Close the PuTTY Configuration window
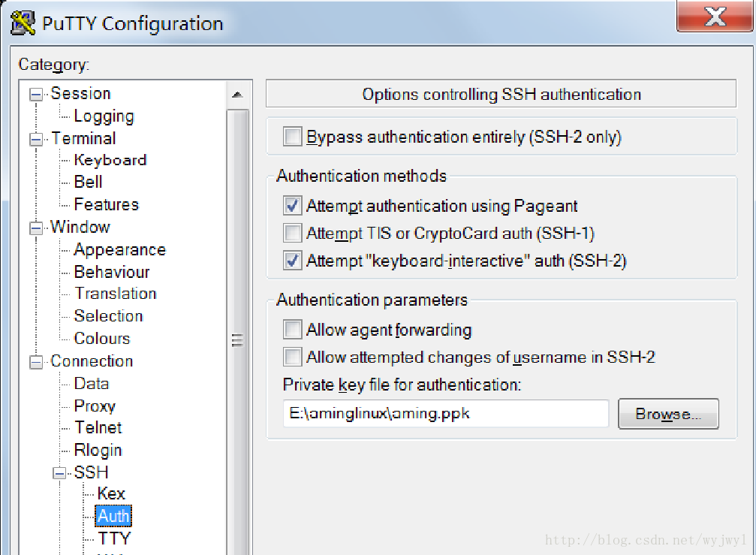The height and width of the screenshot is (555, 756). click(715, 17)
